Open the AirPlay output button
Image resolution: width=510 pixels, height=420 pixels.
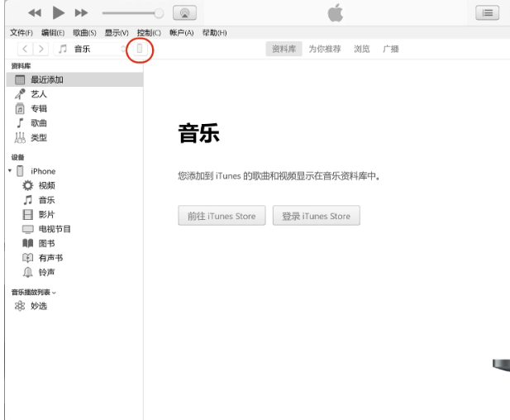[184, 13]
